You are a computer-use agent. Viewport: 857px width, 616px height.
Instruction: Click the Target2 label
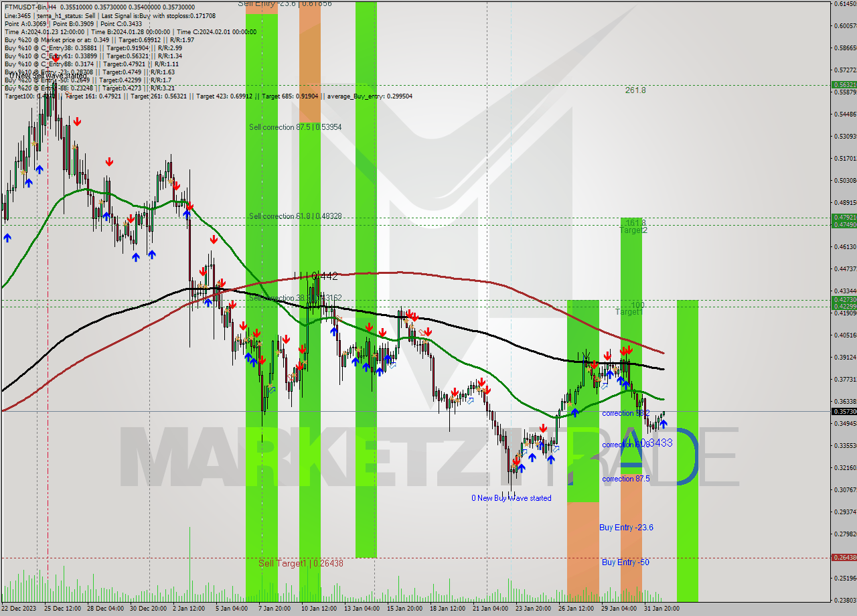tap(633, 230)
